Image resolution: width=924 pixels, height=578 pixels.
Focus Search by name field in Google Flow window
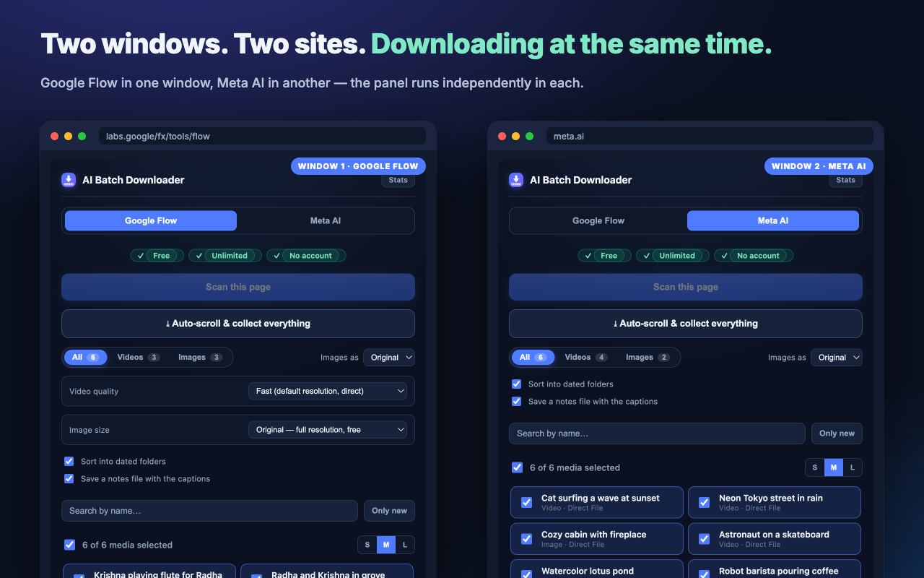[x=209, y=511]
